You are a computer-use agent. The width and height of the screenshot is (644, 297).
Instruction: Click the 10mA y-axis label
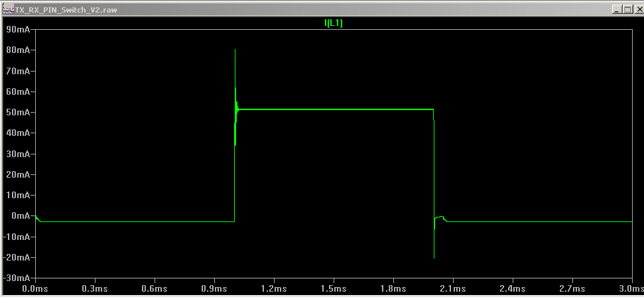(18, 195)
